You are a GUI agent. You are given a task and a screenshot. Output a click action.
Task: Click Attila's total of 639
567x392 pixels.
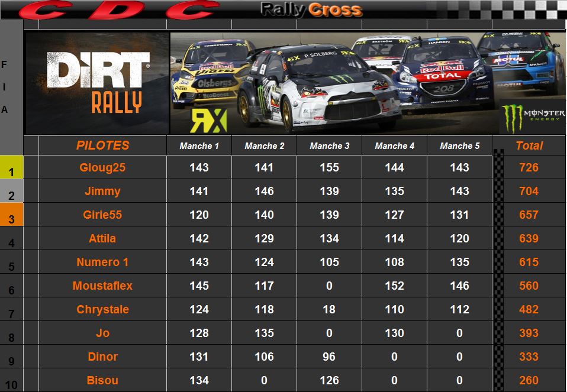click(529, 238)
